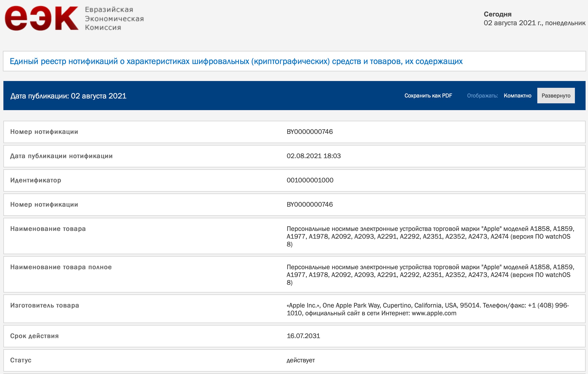Image resolution: width=588 pixels, height=374 pixels.
Task: Click the Apple Inc. manufacturer address text
Action: (427, 309)
